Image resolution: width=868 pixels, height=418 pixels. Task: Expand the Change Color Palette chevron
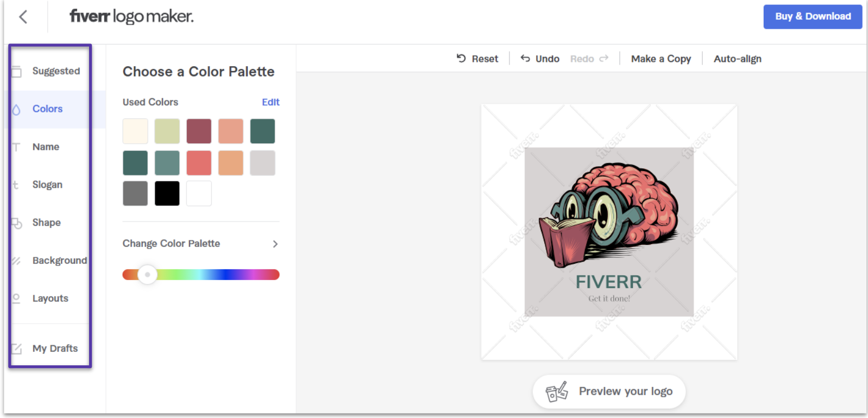coord(275,244)
